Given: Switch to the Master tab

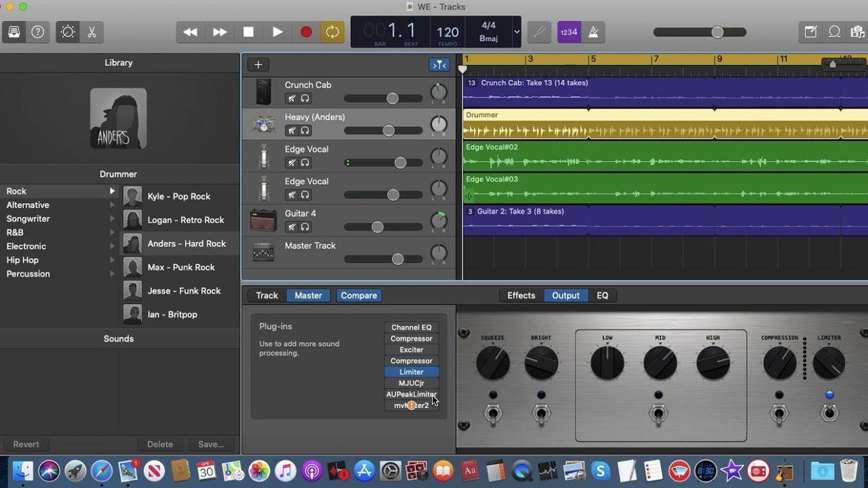Looking at the screenshot, I should (308, 295).
